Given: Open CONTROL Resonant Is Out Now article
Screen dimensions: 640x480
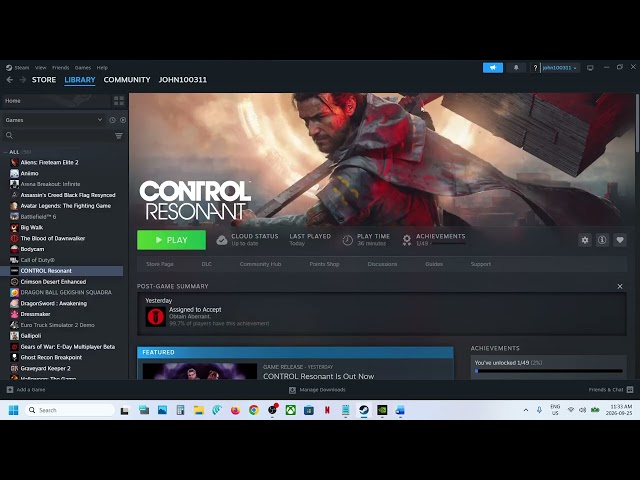Looking at the screenshot, I should click(x=318, y=376).
